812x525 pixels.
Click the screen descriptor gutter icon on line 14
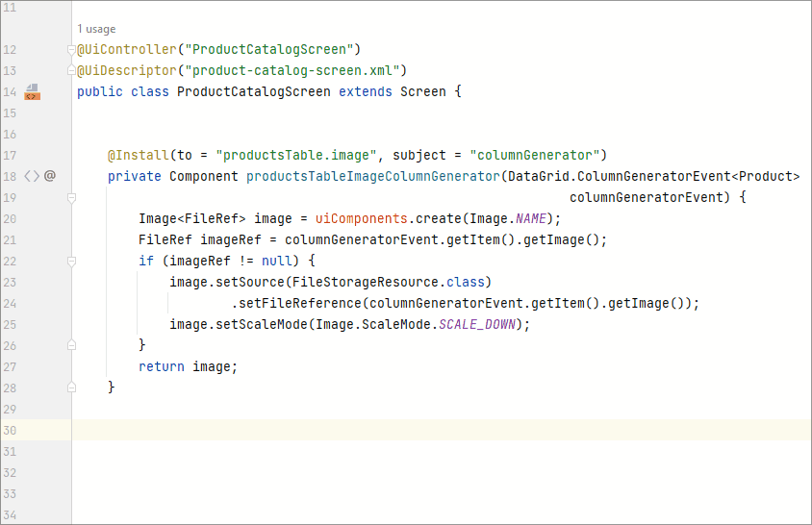pos(32,92)
